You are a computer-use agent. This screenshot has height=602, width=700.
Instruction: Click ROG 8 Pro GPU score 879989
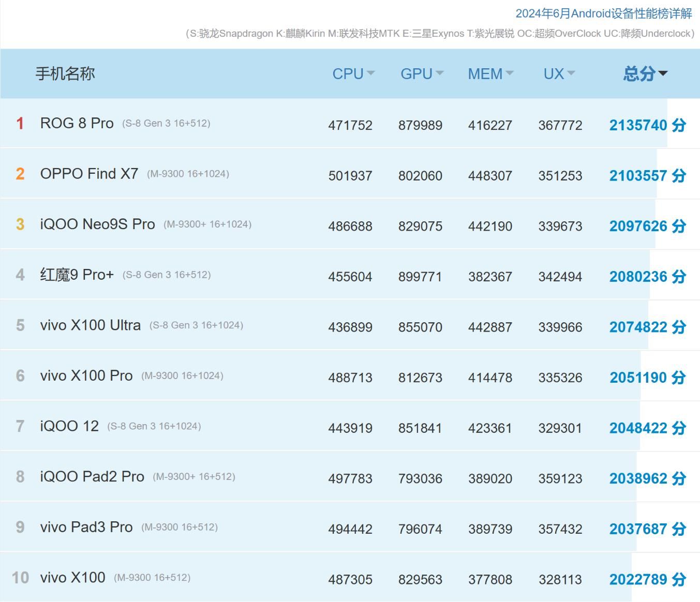tap(420, 126)
